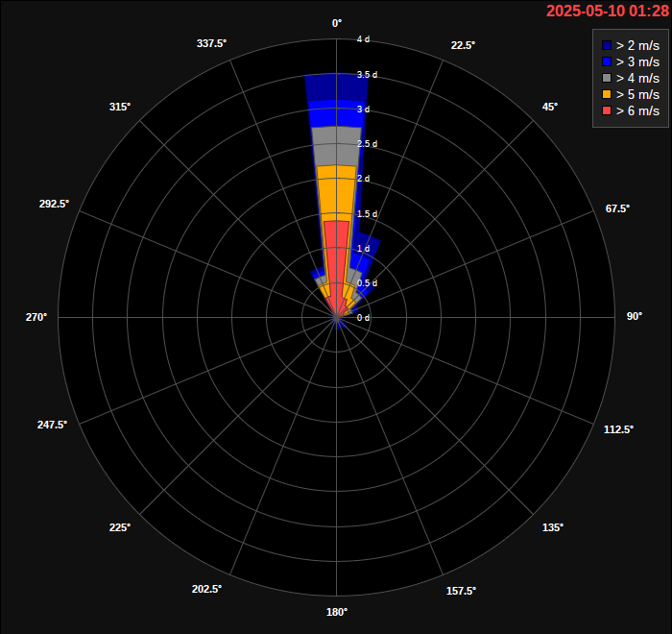Image resolution: width=672 pixels, height=634 pixels.
Task: Click the > 3 m/s legend color swatch
Action: [x=607, y=61]
